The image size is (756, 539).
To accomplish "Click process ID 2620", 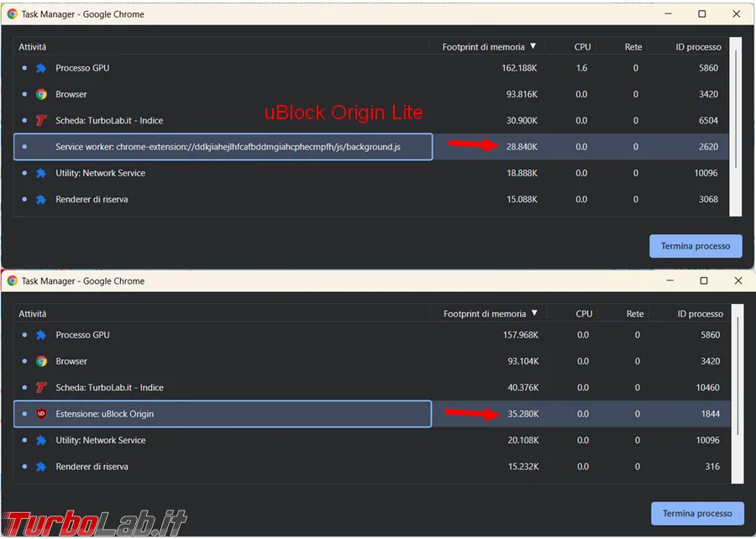I will click(708, 147).
